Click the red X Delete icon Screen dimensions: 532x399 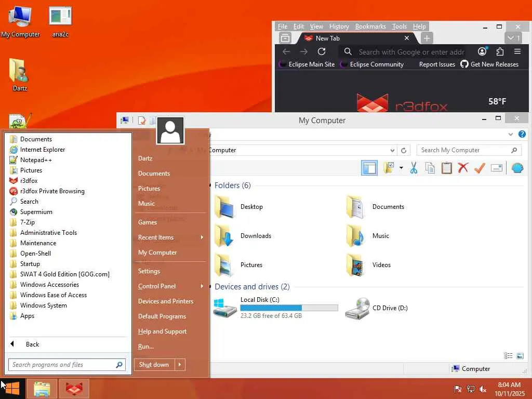click(x=463, y=168)
